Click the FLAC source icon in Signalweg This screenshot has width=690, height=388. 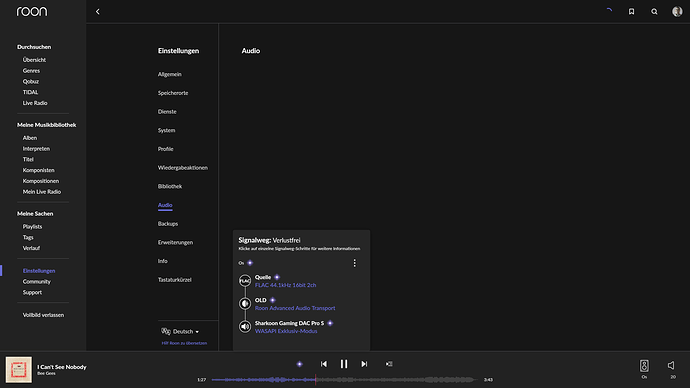[x=245, y=281]
